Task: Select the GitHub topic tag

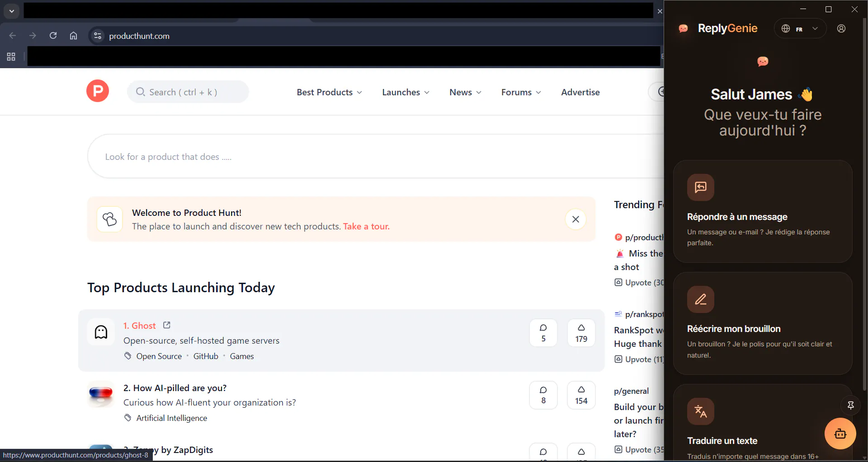Action: [206, 356]
